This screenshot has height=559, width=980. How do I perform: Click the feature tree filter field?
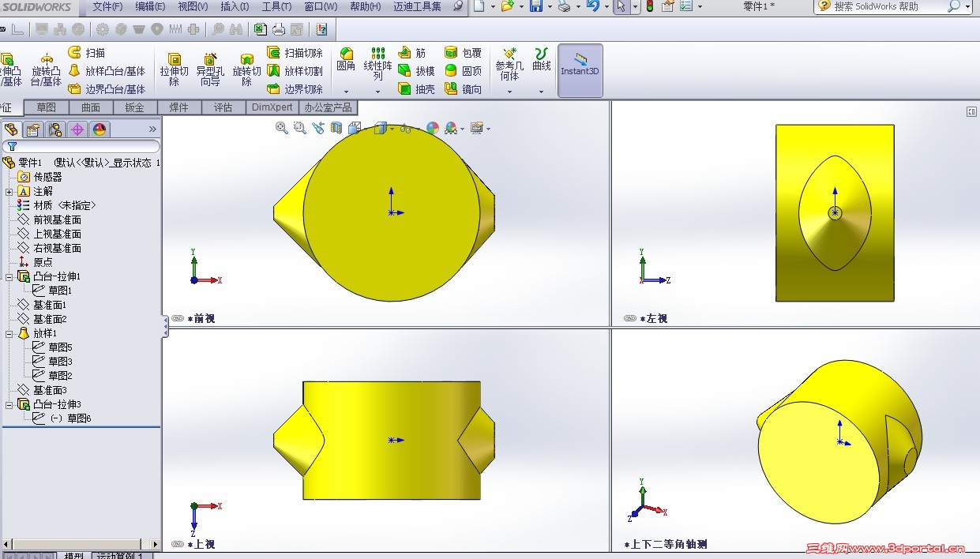(81, 146)
